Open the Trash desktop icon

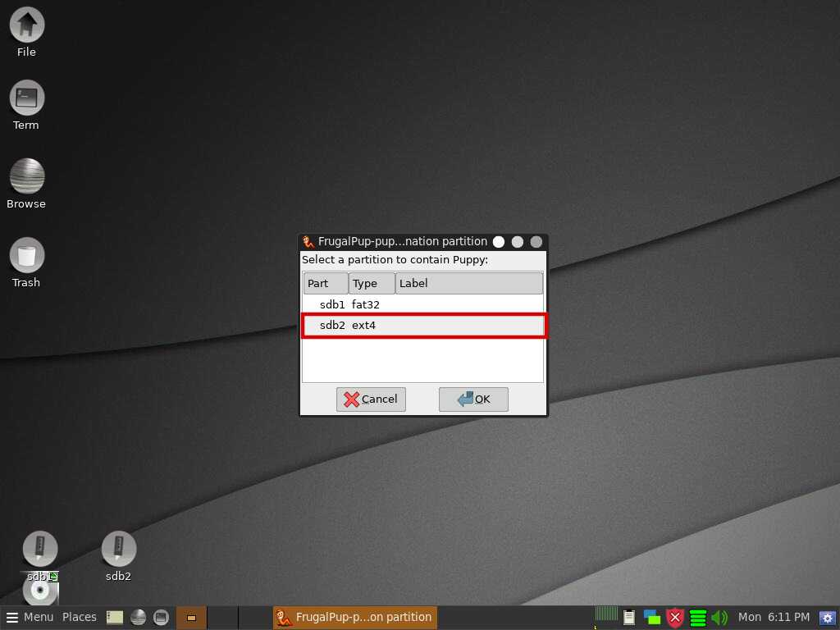click(26, 256)
